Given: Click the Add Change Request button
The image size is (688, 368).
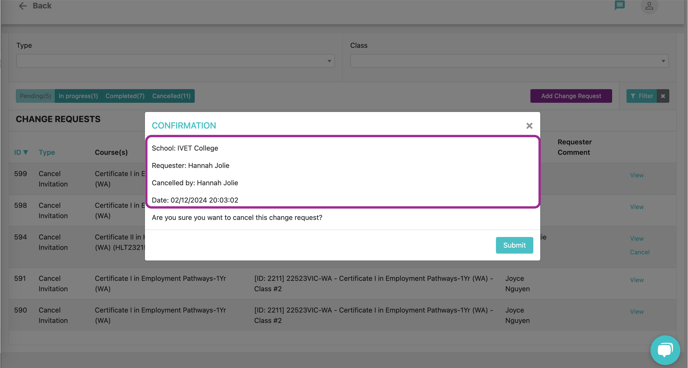Looking at the screenshot, I should point(571,96).
